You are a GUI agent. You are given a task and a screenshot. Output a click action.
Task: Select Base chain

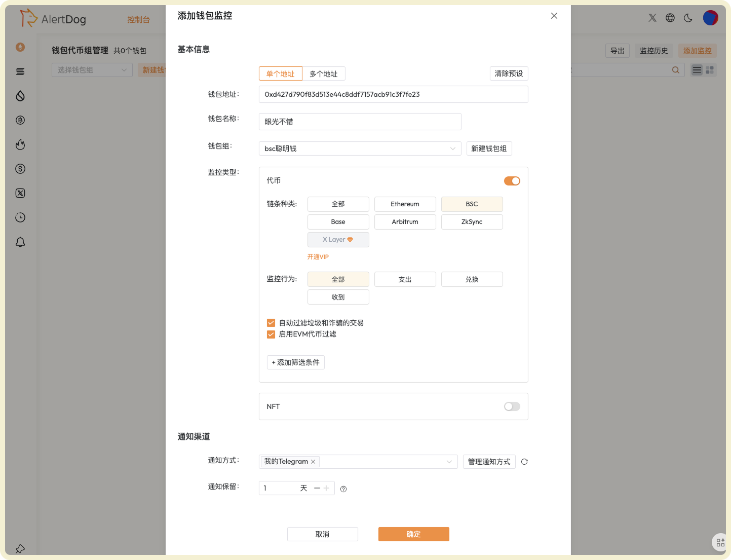pos(338,222)
